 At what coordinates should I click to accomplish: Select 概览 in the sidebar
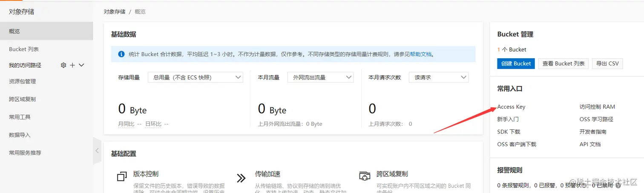tap(46, 31)
